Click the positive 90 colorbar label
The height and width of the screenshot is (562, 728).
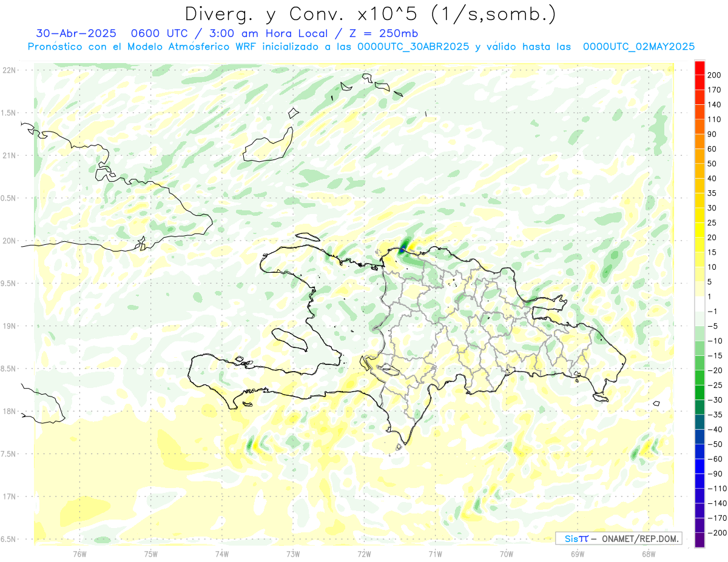tap(712, 135)
